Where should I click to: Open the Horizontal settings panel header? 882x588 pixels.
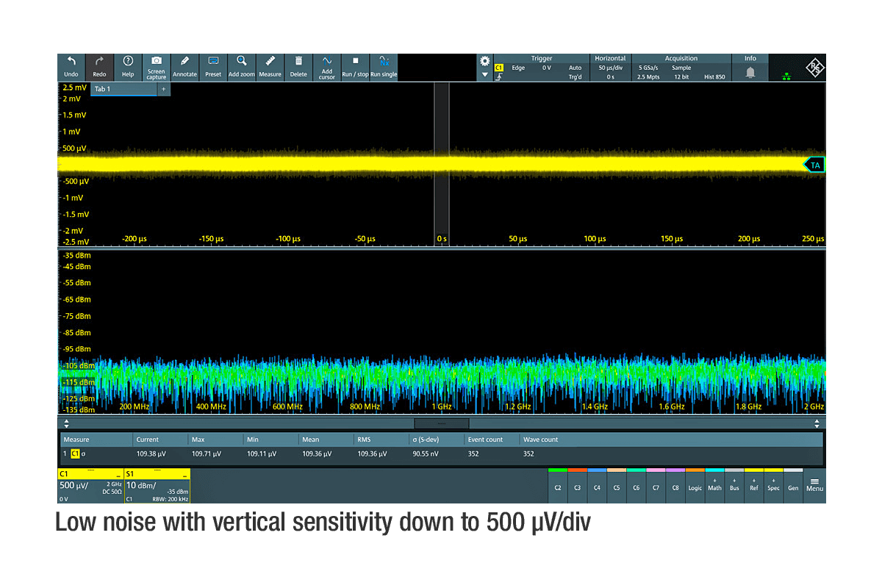pos(610,59)
